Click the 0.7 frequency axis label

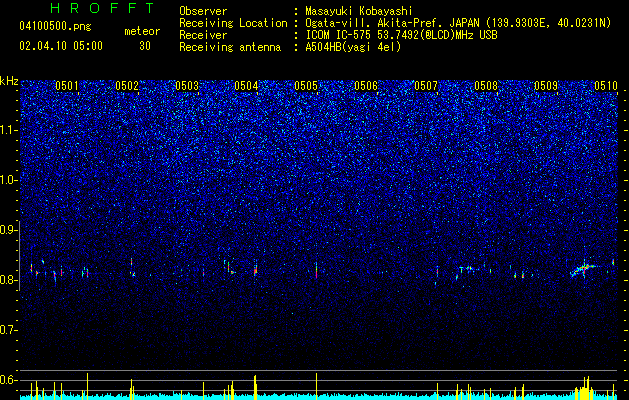point(9,330)
